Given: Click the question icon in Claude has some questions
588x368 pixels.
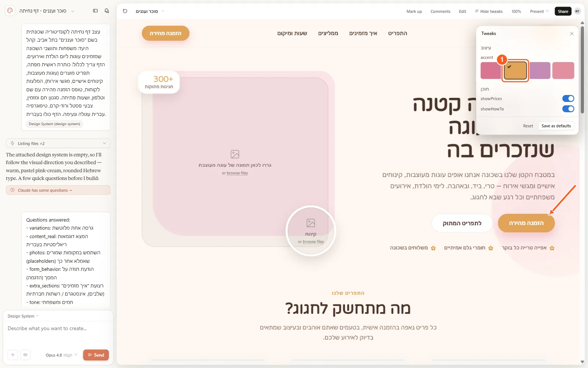Looking at the screenshot, I should (x=13, y=190).
